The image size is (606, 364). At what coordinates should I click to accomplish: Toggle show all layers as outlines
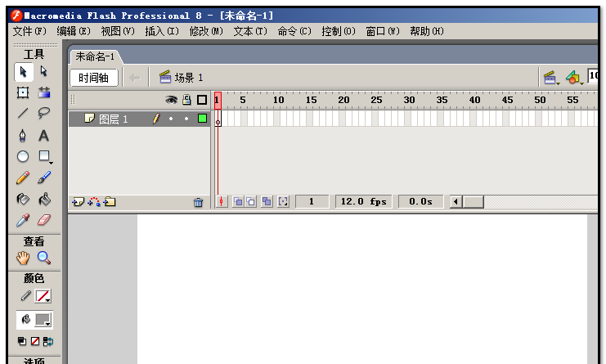202,100
